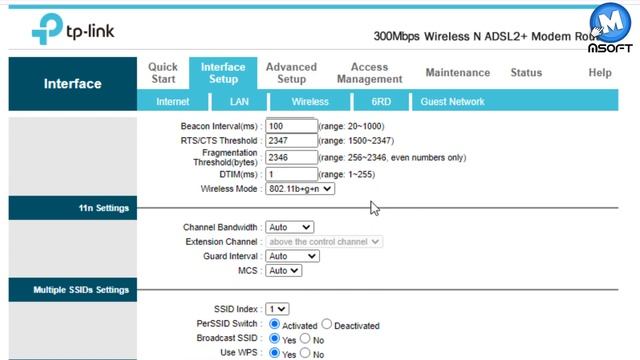Open the Quick Start tab

click(x=163, y=73)
